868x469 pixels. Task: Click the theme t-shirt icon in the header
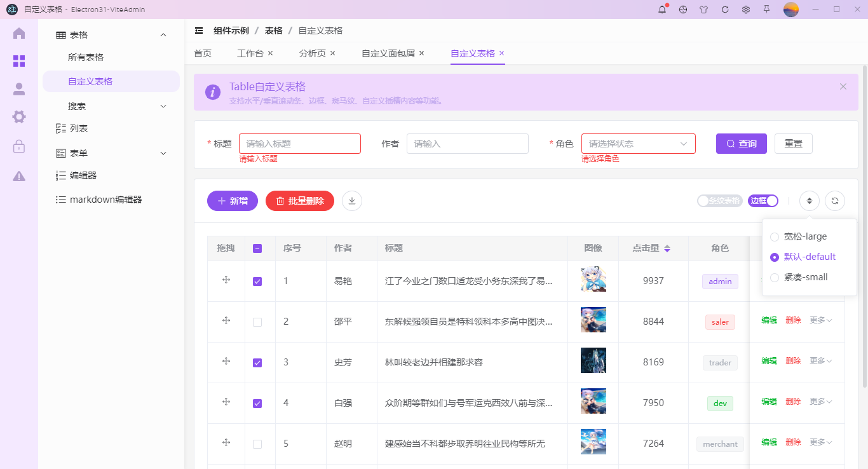click(x=703, y=10)
